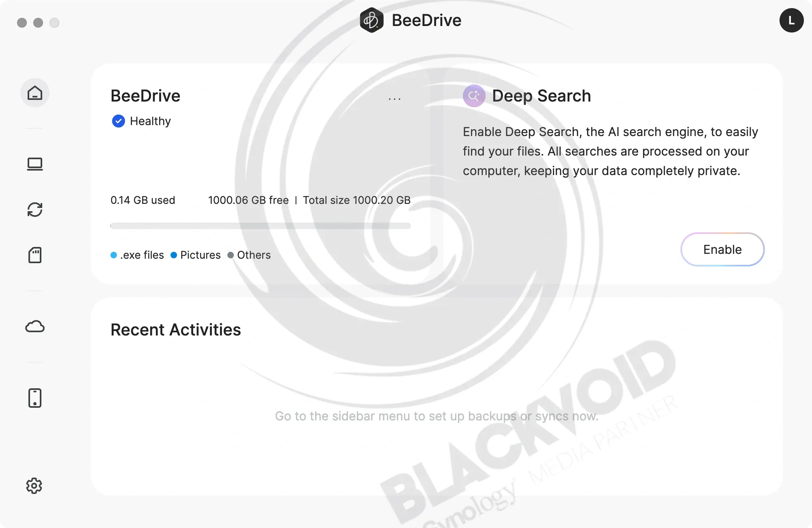Viewport: 812px width, 528px height.
Task: Click the "Deep Search" heading
Action: click(541, 96)
